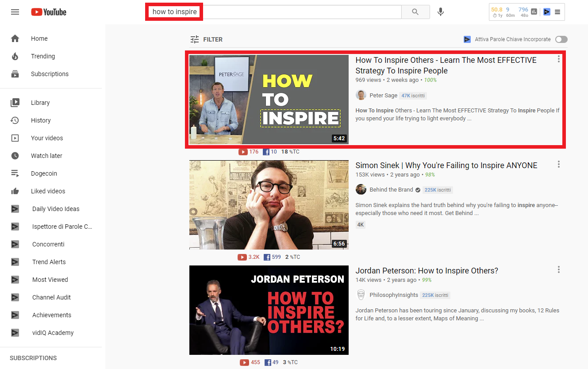The width and height of the screenshot is (588, 369).
Task: Click the YouTube logo
Action: tap(49, 12)
